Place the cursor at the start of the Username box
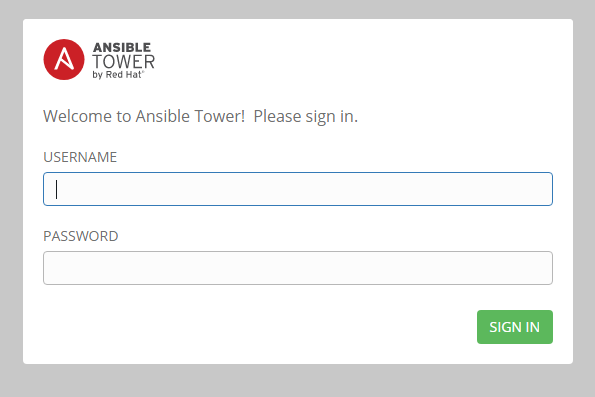 click(x=57, y=189)
